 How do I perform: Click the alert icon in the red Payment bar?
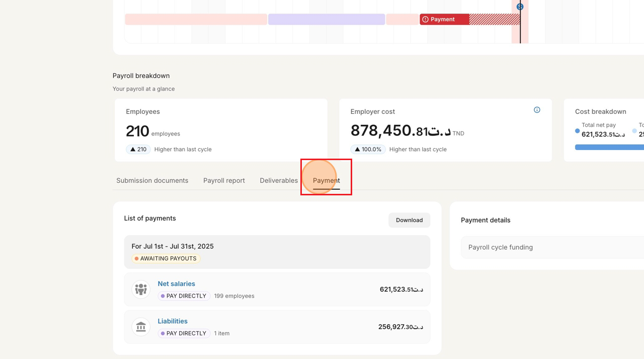tap(425, 20)
